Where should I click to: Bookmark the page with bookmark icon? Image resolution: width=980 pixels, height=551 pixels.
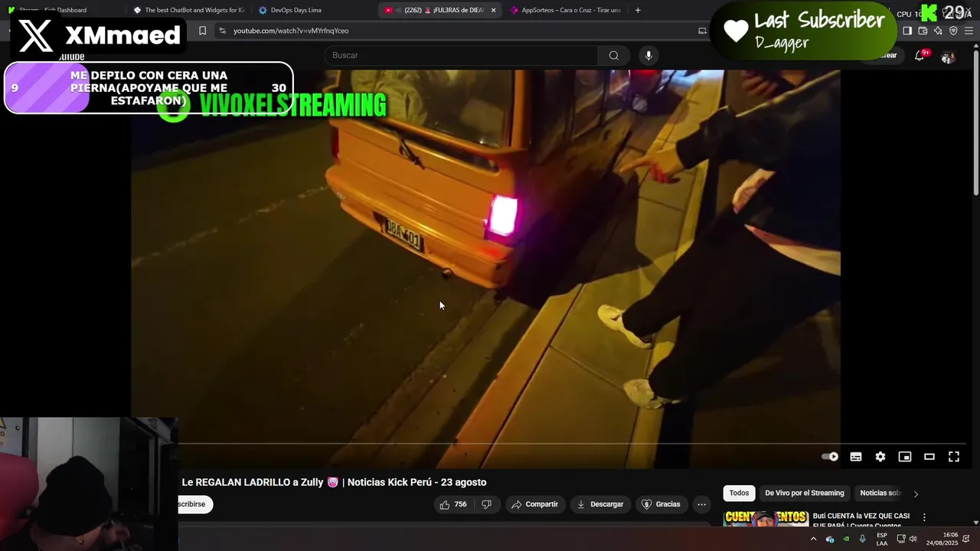pyautogui.click(x=202, y=31)
